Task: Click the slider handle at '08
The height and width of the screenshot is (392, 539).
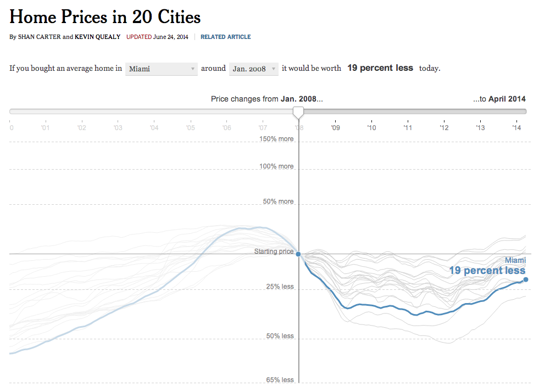Action: [298, 113]
